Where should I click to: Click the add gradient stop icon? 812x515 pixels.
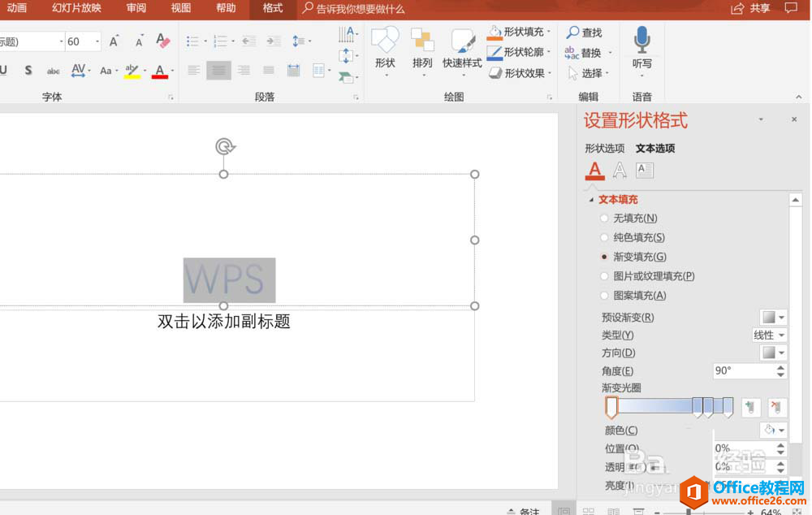(x=750, y=407)
